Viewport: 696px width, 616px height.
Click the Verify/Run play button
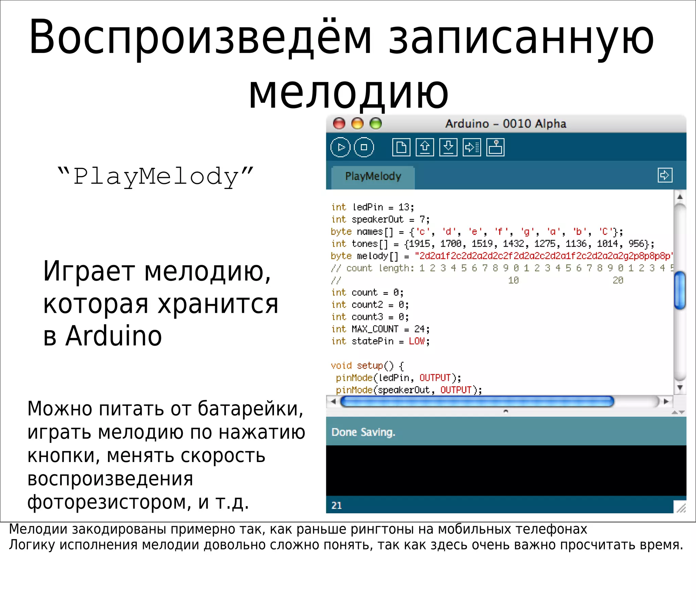coord(340,147)
